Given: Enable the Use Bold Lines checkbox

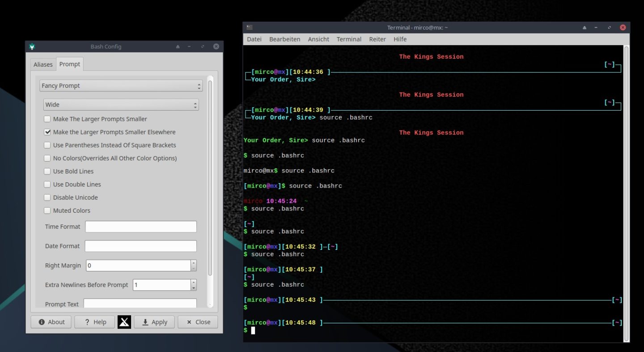Looking at the screenshot, I should [x=47, y=172].
